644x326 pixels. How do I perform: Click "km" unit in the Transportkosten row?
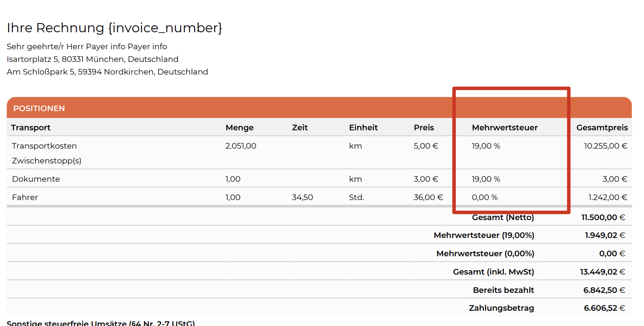point(356,146)
